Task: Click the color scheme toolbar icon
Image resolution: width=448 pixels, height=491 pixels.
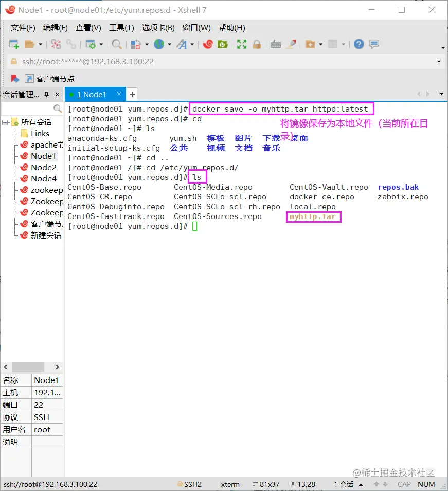Action: point(136,44)
